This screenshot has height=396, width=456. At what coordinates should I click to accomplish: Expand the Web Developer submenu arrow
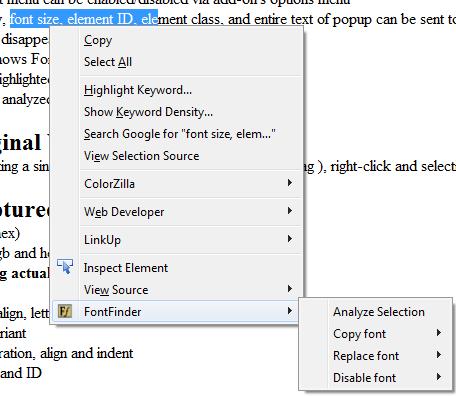pos(290,211)
